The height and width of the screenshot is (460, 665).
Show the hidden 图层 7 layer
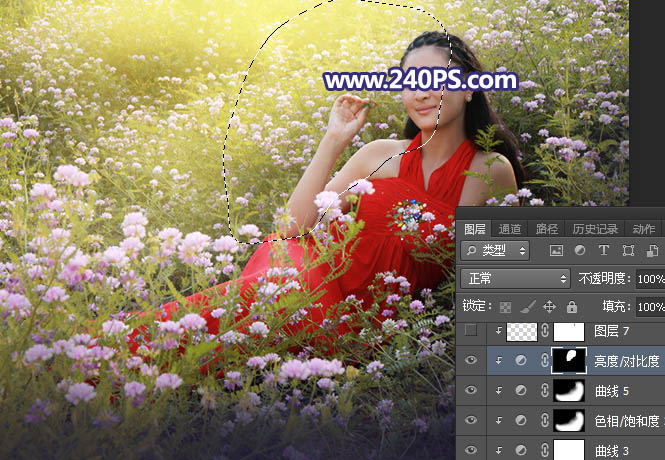click(472, 331)
